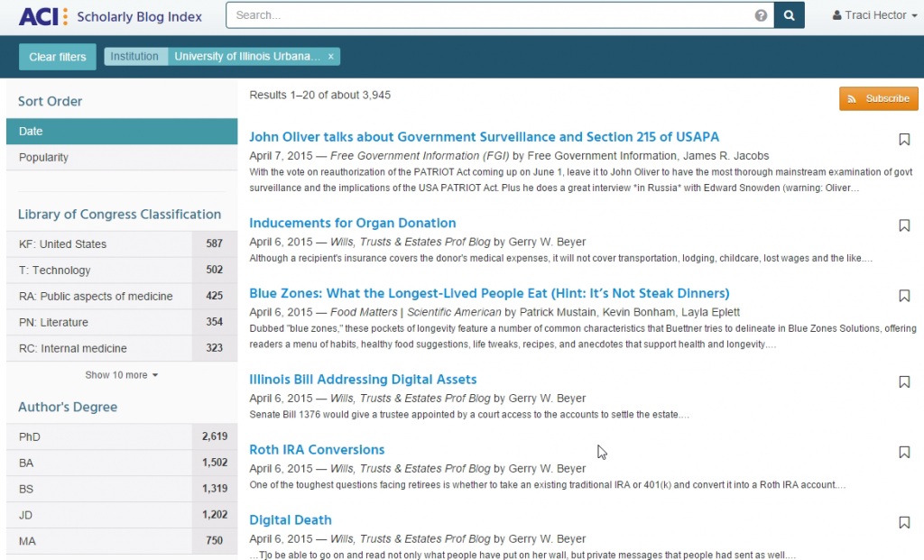
Task: Filter by PN: Literature
Action: pos(122,322)
